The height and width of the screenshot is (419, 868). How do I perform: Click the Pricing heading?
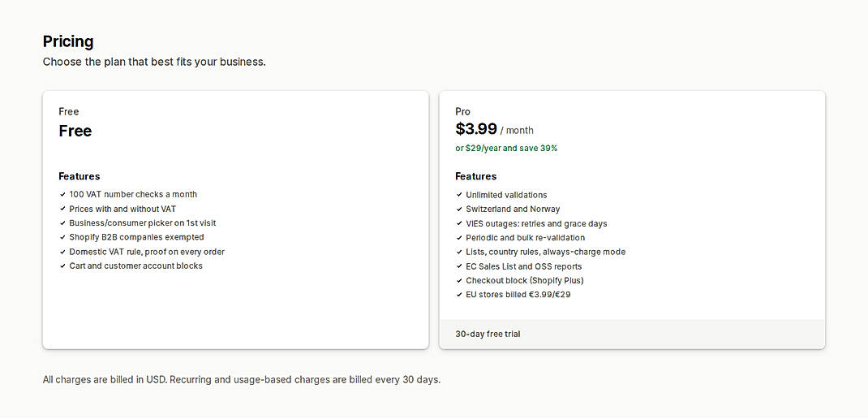68,41
